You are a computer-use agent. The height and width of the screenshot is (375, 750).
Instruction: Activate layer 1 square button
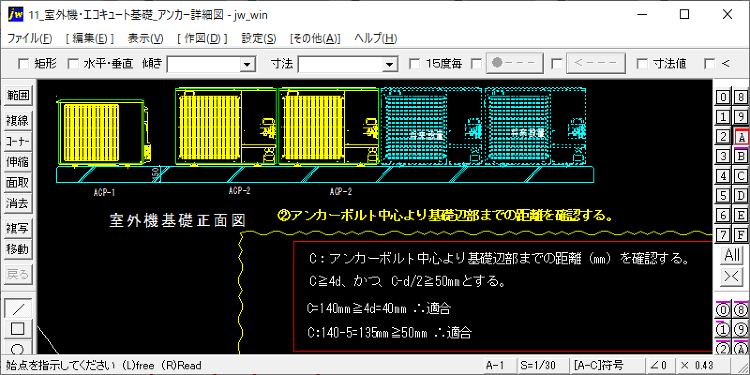click(723, 117)
